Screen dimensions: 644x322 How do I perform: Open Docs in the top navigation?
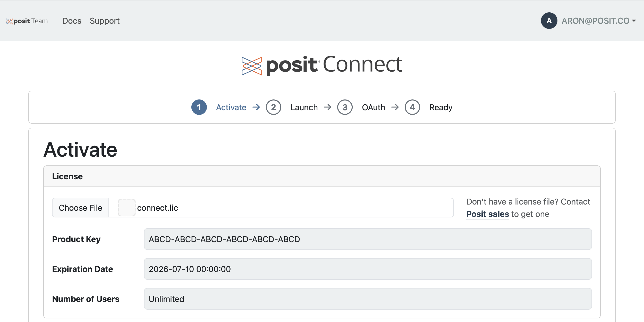(x=72, y=21)
